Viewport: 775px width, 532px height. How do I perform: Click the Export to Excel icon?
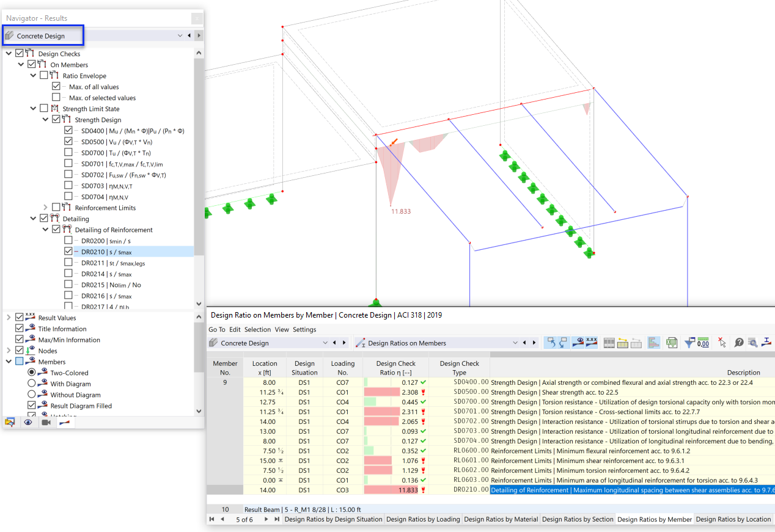click(x=672, y=343)
